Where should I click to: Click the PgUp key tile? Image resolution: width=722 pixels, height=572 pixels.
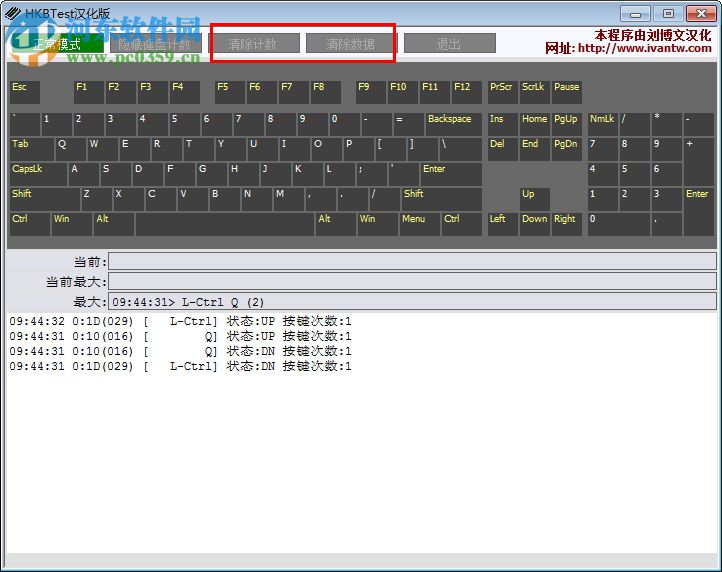567,124
